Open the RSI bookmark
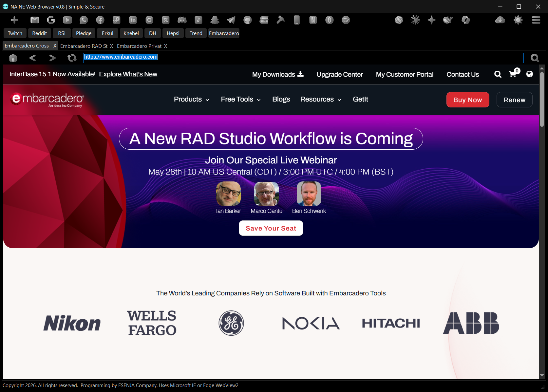This screenshot has width=548, height=392. (62, 33)
